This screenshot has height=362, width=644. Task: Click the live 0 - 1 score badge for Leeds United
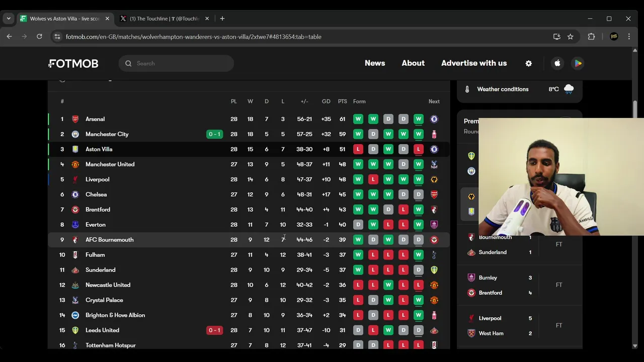214,330
